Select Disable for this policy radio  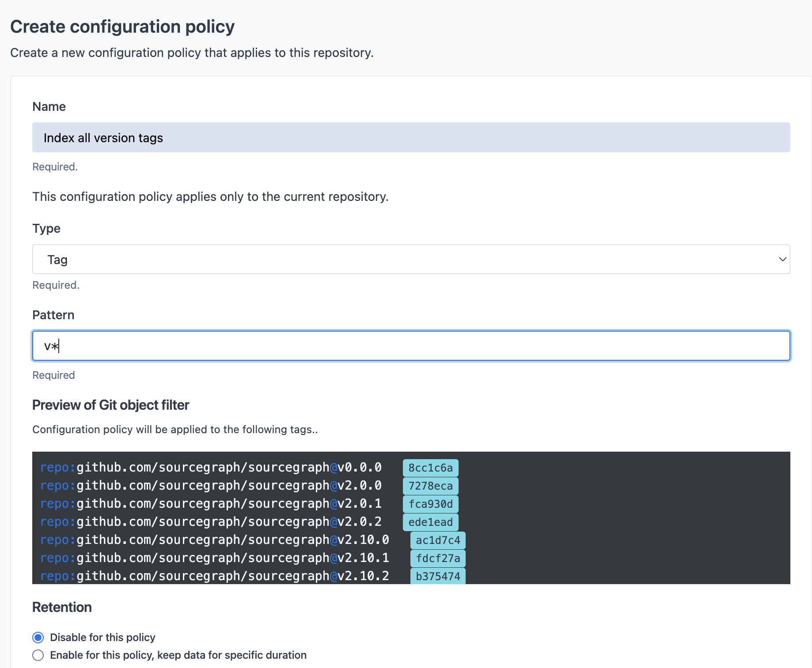38,638
